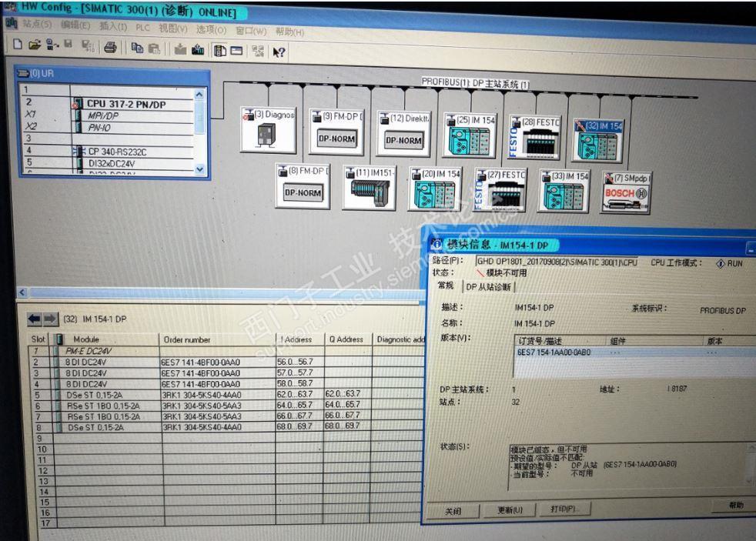Open the 帮助(H) Help menu
Viewport: 756px width, 541px height.
tap(289, 32)
